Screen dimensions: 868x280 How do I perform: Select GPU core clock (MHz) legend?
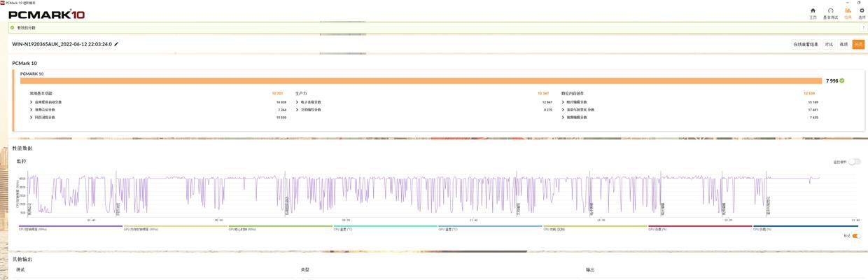pyautogui.click(x=280, y=228)
